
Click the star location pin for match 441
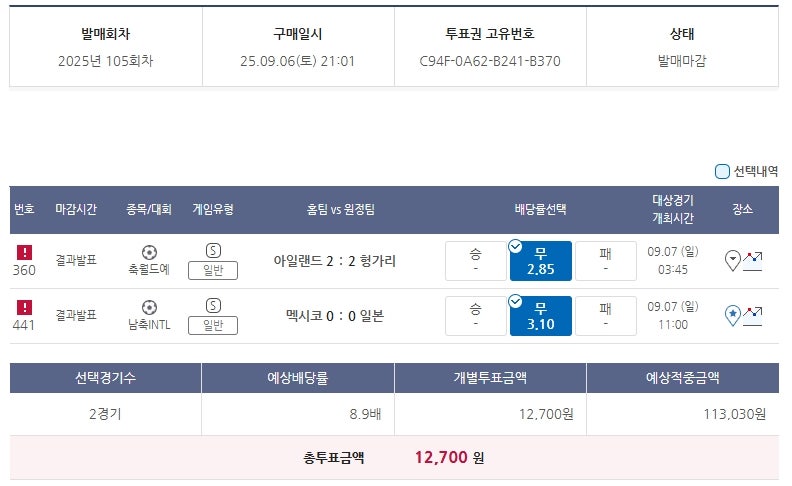733,316
